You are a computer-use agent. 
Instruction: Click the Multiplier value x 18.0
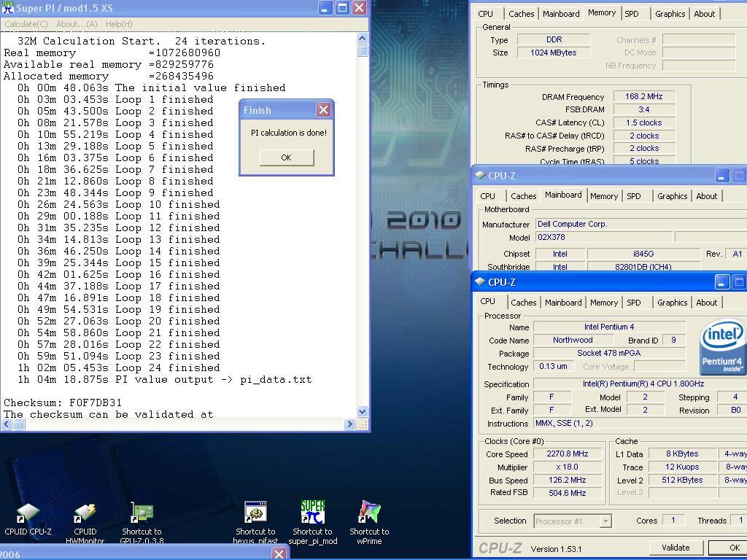tap(567, 467)
